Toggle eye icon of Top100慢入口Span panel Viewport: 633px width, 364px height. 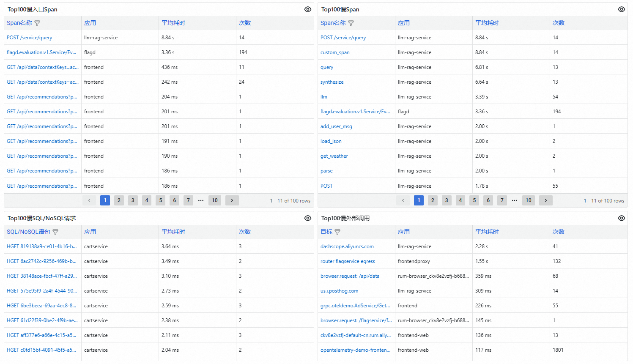[x=308, y=9]
